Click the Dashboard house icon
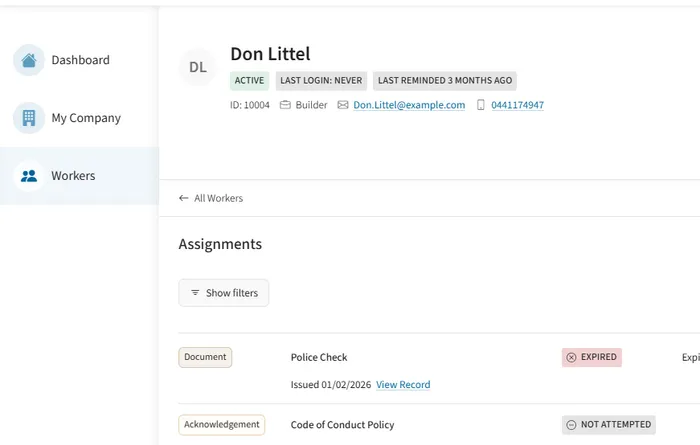The width and height of the screenshot is (700, 445). click(x=29, y=60)
